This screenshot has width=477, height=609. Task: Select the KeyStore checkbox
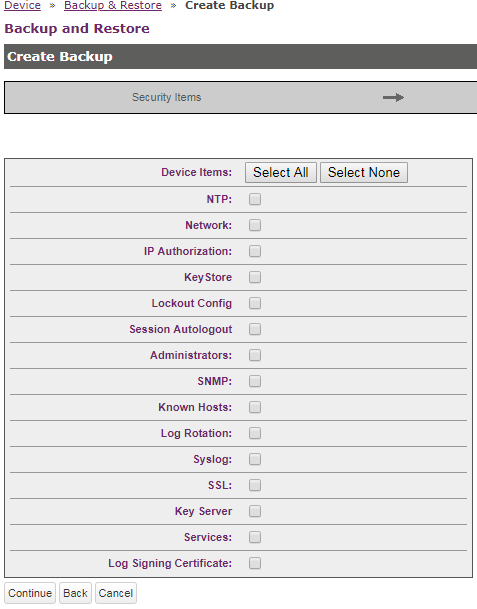pos(255,277)
